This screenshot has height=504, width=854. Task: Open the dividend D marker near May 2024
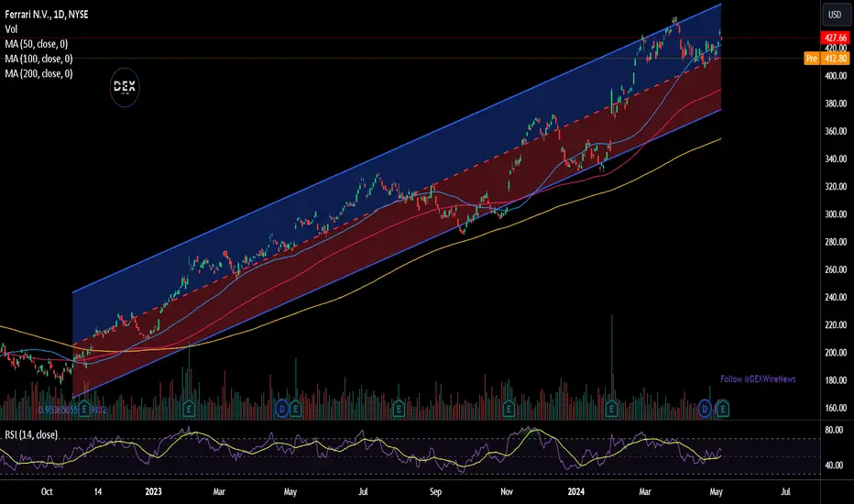[705, 409]
